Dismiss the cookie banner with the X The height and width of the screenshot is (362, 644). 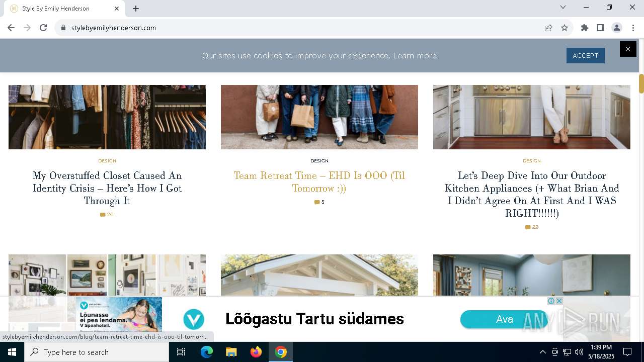point(628,49)
